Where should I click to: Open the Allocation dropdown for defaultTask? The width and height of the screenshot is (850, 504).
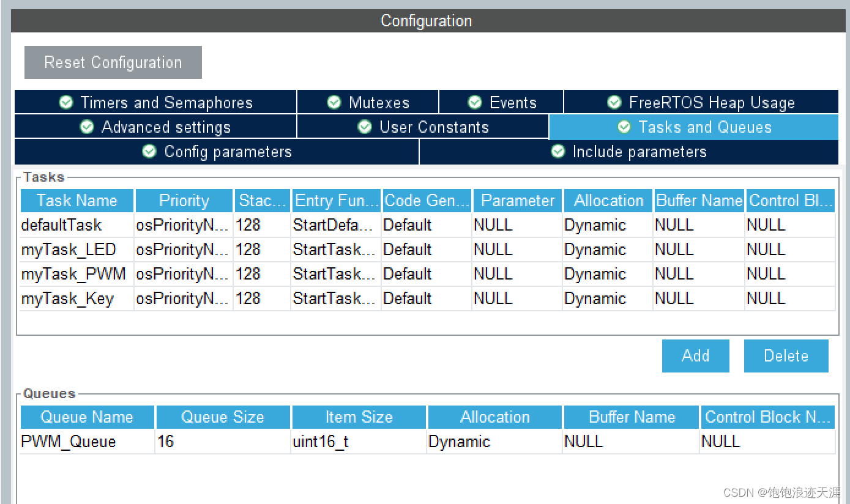607,224
